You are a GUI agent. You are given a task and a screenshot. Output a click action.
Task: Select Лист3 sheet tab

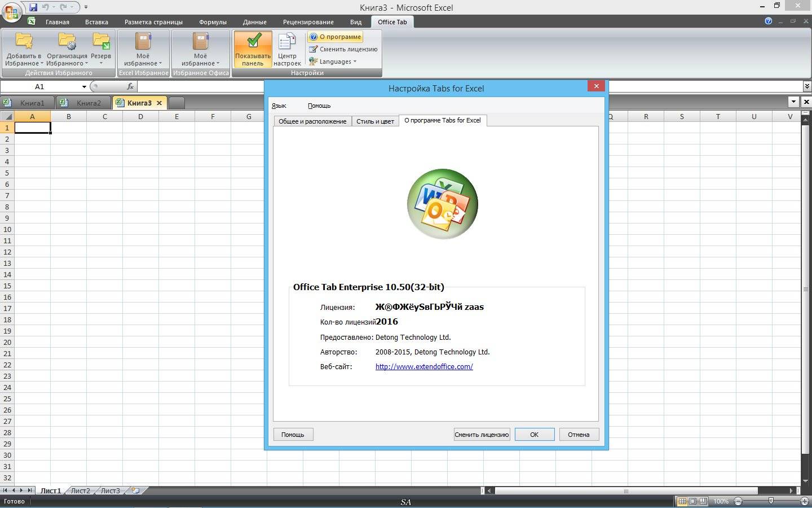[x=111, y=491]
